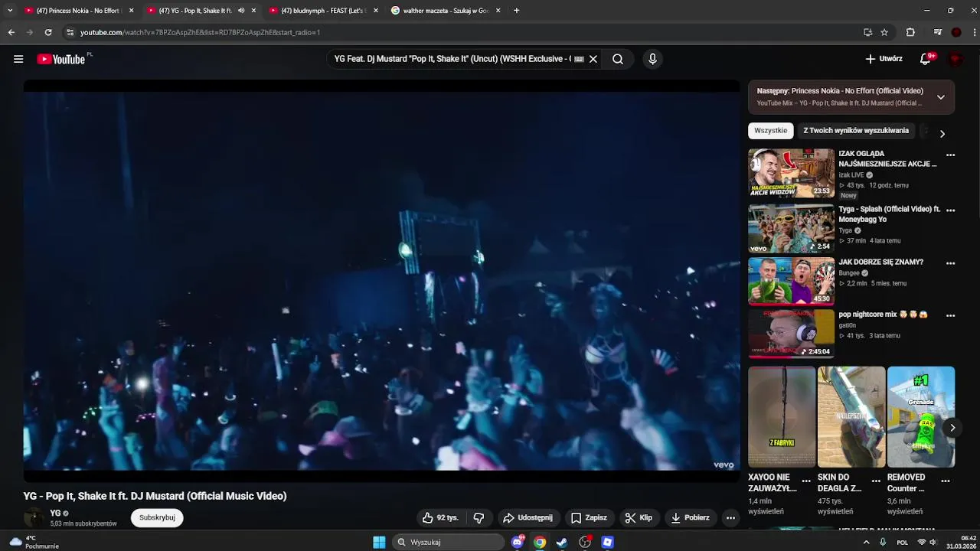Viewport: 980px width, 551px height.
Task: Close the YG Pop It browser tab
Action: click(x=253, y=11)
